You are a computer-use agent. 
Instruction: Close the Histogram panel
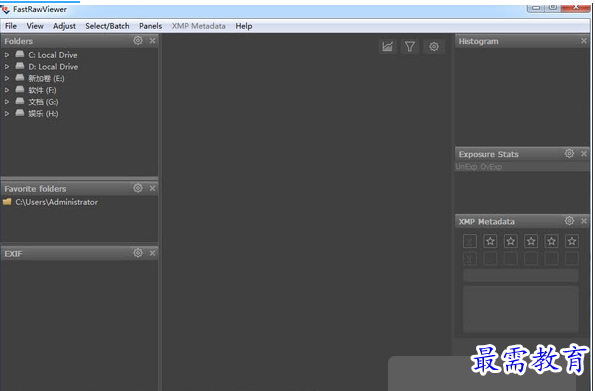pyautogui.click(x=584, y=40)
